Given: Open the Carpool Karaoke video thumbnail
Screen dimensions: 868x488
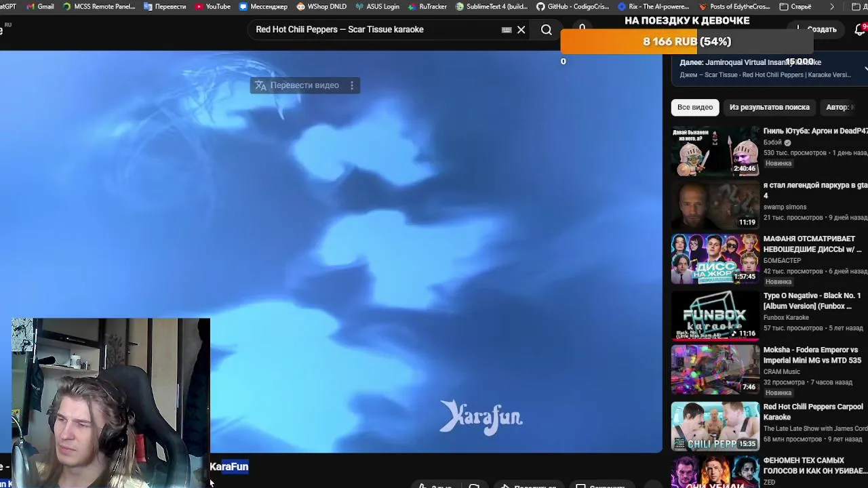Looking at the screenshot, I should pos(715,426).
